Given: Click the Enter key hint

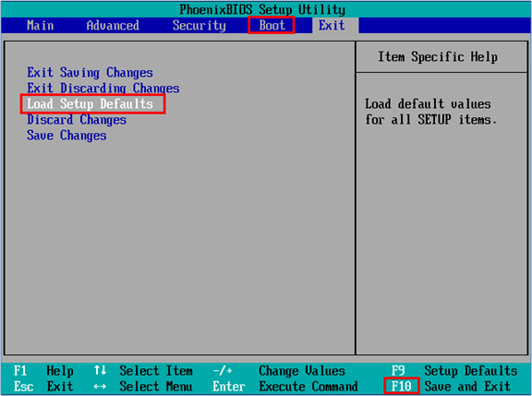Looking at the screenshot, I should tap(229, 387).
